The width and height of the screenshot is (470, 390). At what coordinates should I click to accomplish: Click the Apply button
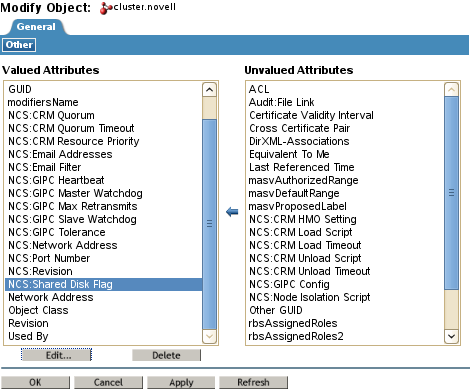coord(181,382)
